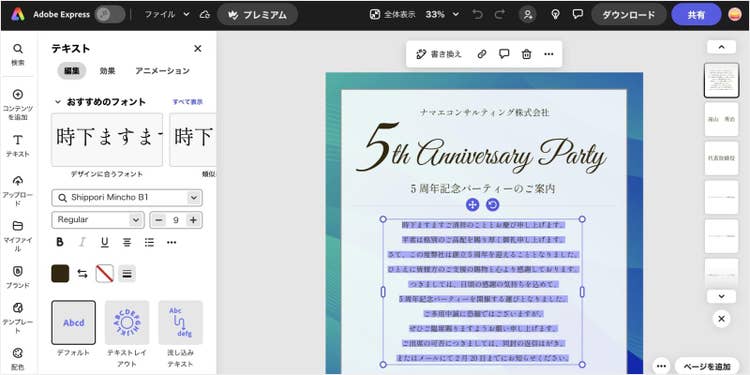Click the cloud sync status icon

pyautogui.click(x=205, y=14)
